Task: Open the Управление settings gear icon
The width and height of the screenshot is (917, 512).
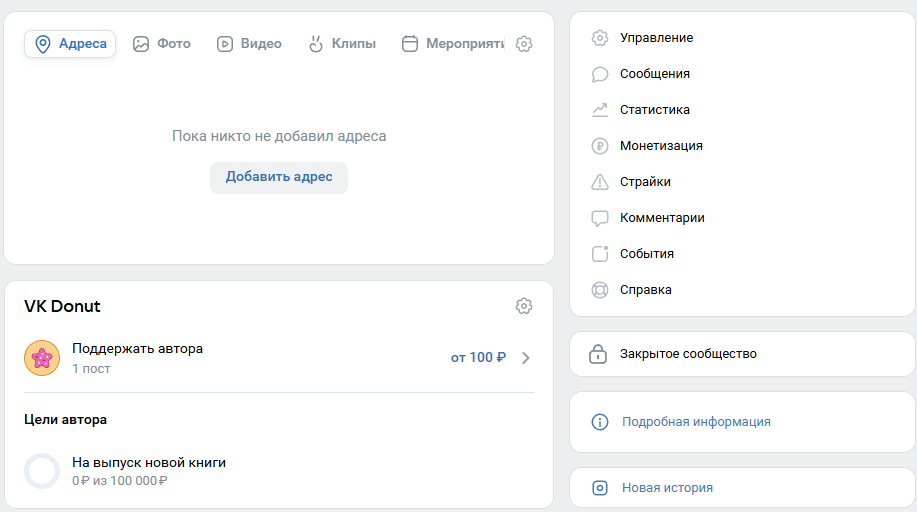Action: [x=599, y=38]
